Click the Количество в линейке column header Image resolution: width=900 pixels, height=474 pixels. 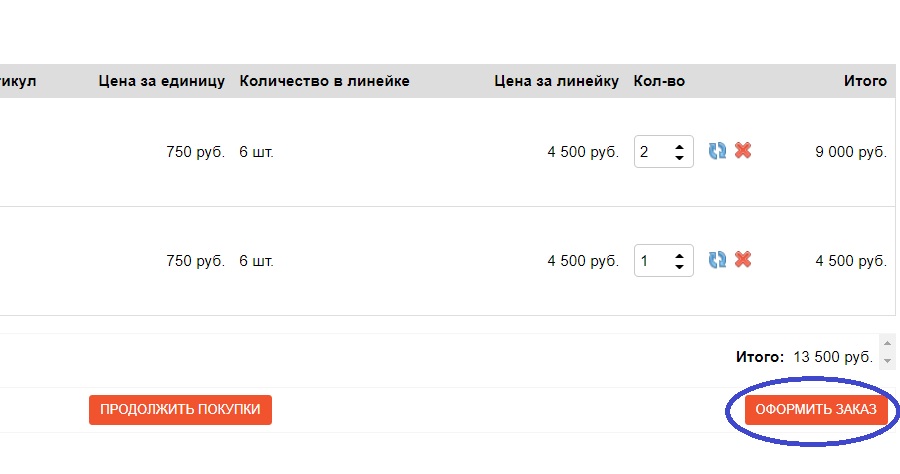[x=324, y=81]
